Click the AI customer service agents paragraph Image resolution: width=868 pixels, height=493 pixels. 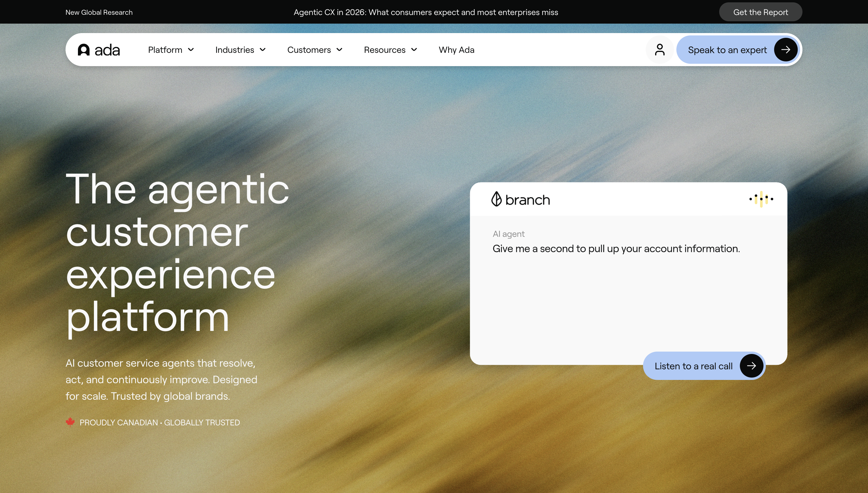(161, 379)
